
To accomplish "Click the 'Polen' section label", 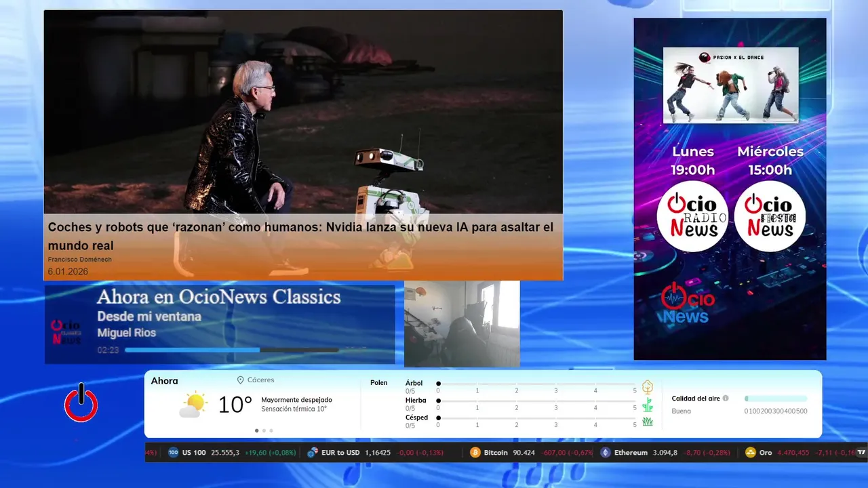I will (379, 383).
